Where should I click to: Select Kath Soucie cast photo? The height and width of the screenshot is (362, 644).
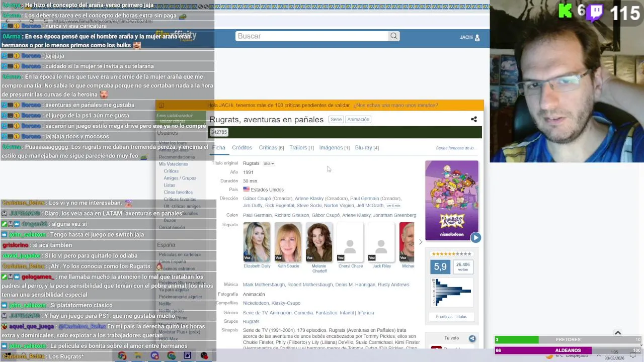[288, 242]
